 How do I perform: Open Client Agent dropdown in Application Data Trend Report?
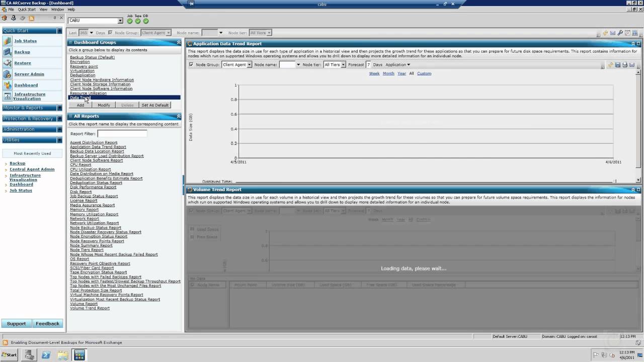(x=249, y=65)
